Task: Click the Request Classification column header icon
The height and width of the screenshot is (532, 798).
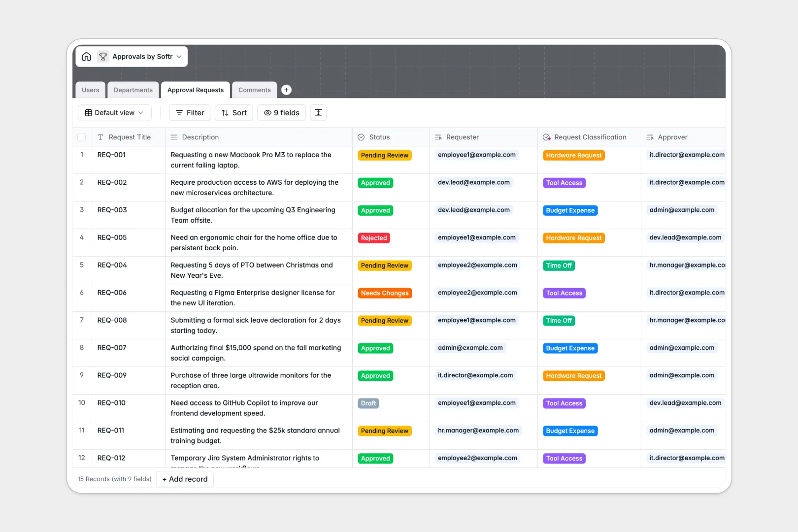Action: pos(546,137)
